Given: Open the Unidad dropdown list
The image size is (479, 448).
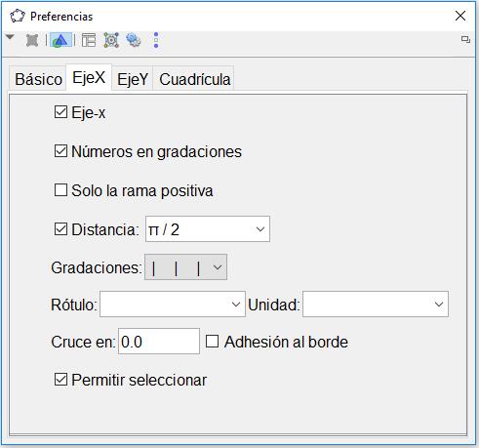Looking at the screenshot, I should (376, 305).
